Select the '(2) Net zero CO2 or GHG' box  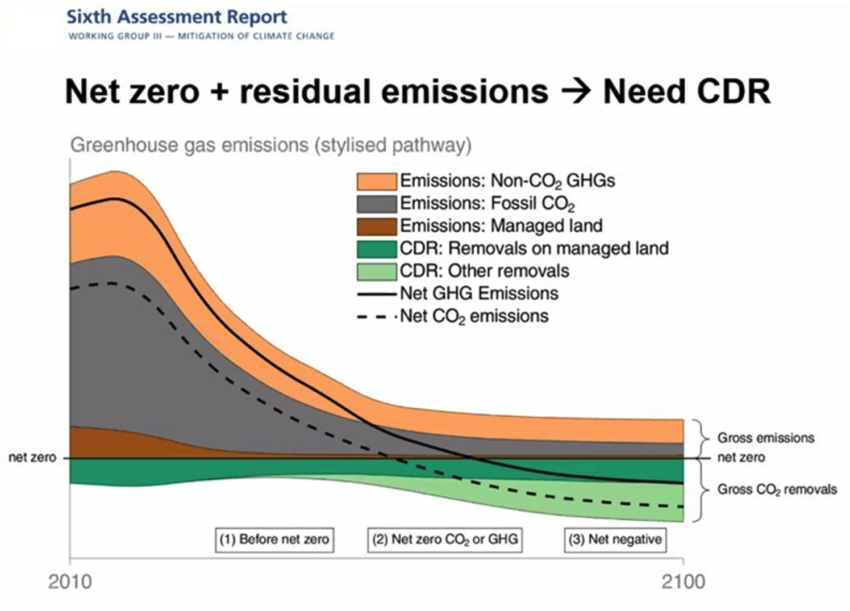(445, 540)
